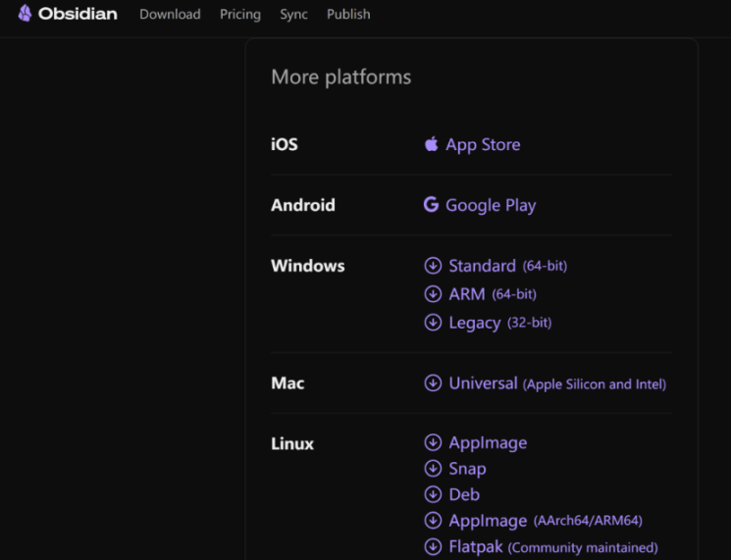The width and height of the screenshot is (731, 560).
Task: Click the Google G icon
Action: [431, 205]
